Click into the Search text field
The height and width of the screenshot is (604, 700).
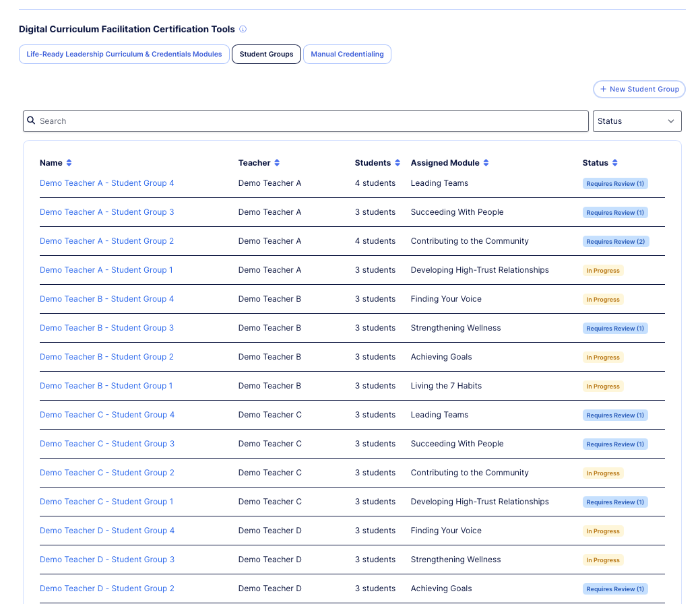point(310,121)
